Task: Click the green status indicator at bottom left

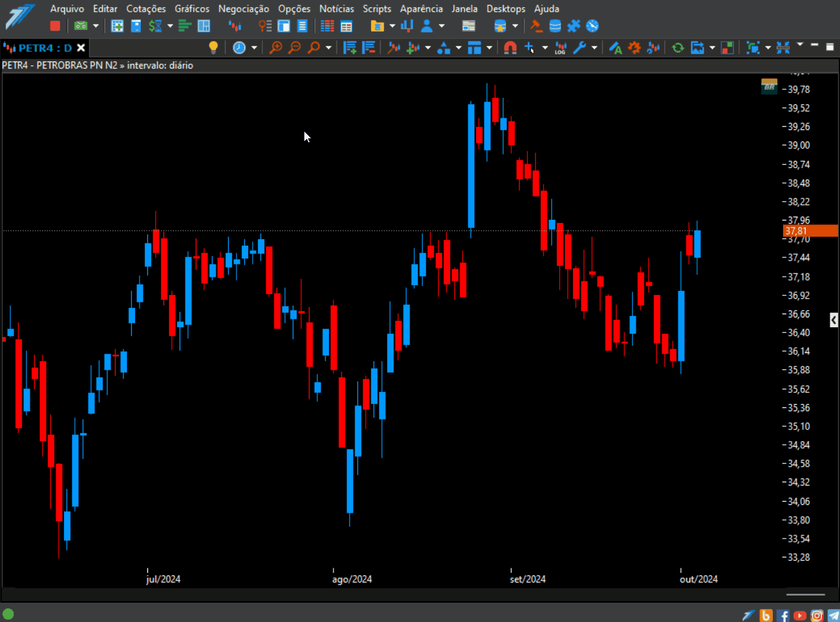Action: (x=8, y=613)
